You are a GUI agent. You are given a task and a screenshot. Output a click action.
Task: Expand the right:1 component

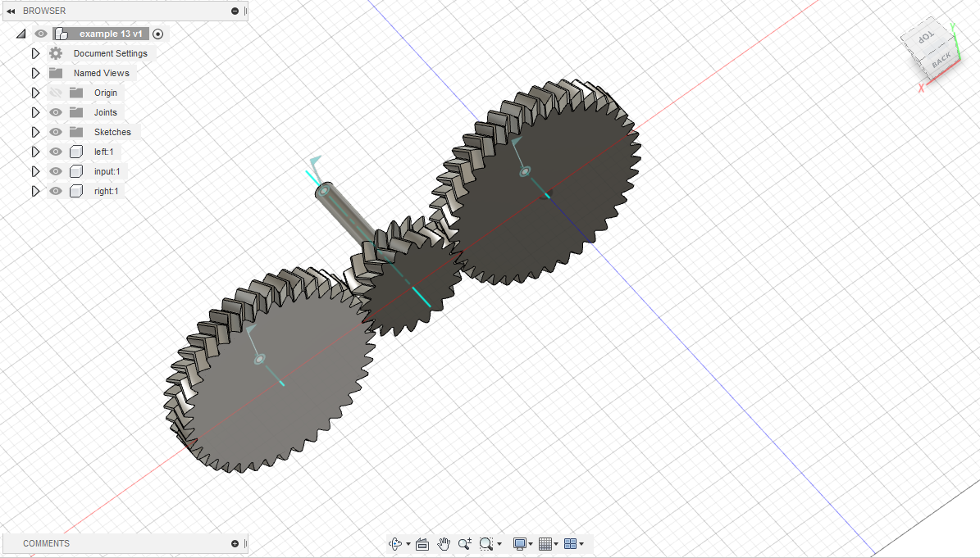click(35, 191)
